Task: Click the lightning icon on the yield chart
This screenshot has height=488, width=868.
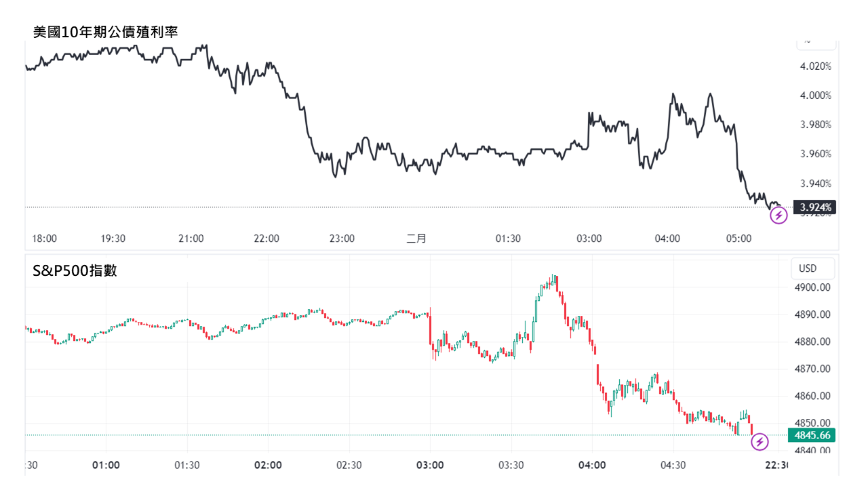Action: click(778, 216)
